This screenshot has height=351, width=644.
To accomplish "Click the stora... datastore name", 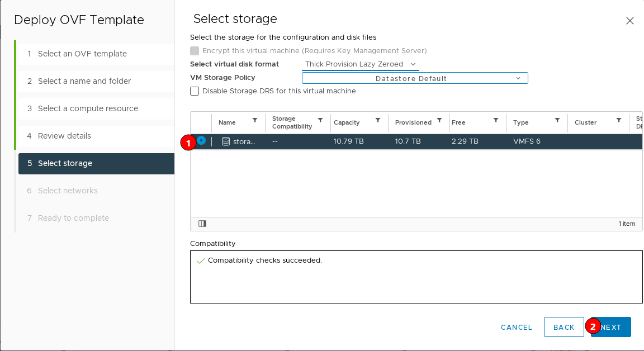I will coord(244,141).
